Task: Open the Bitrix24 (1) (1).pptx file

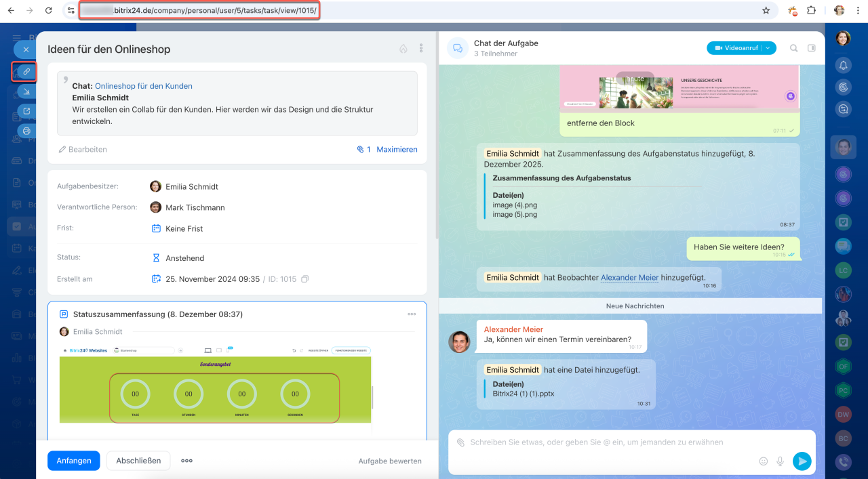Action: coord(524,393)
